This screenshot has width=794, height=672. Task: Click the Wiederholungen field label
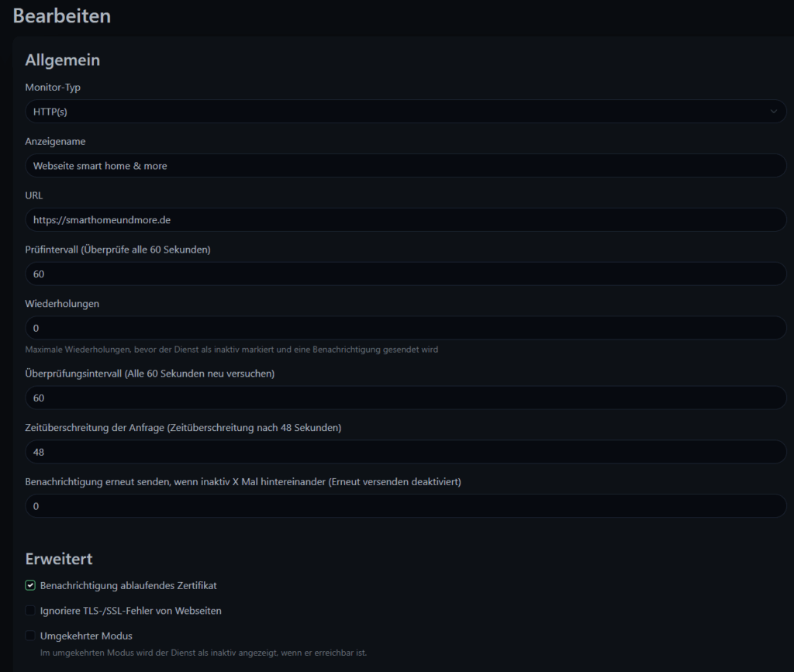62,304
